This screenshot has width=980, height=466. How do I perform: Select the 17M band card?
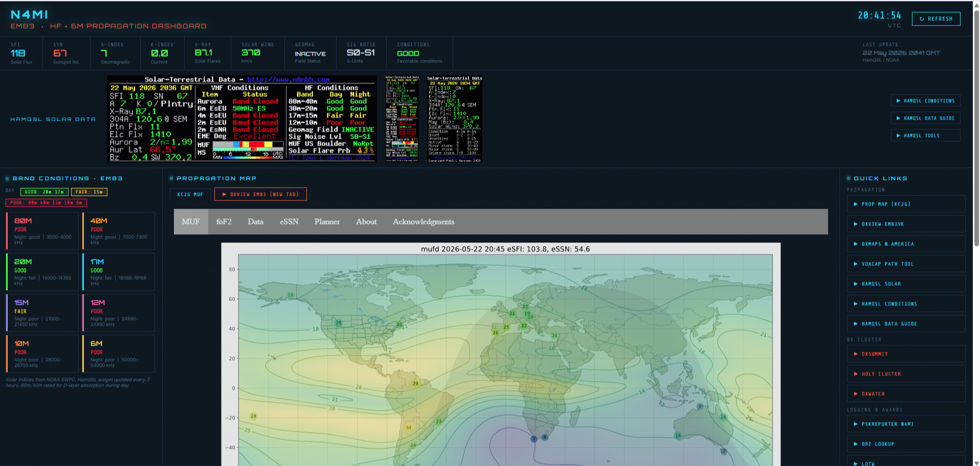coord(119,272)
